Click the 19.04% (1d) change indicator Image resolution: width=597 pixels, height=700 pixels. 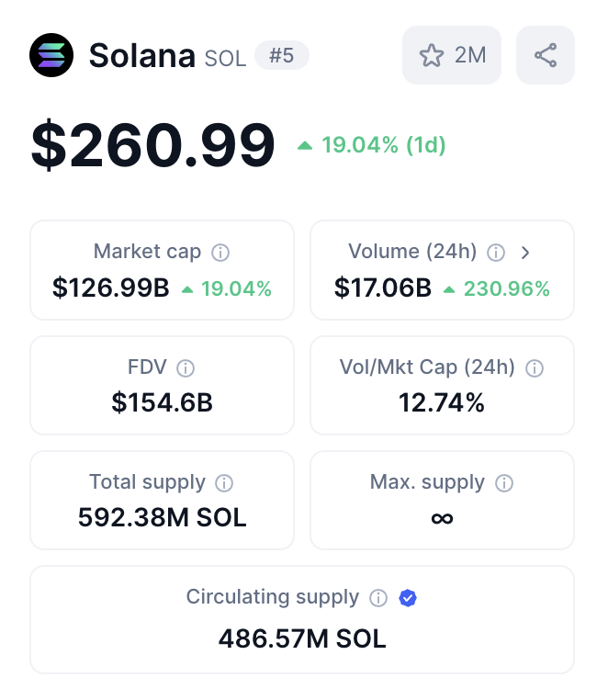[x=371, y=145]
